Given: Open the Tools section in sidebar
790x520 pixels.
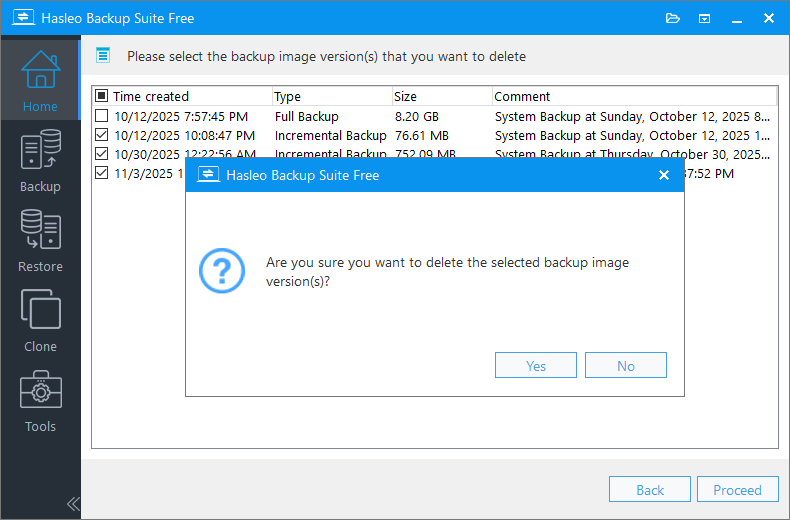Looking at the screenshot, I should 40,401.
